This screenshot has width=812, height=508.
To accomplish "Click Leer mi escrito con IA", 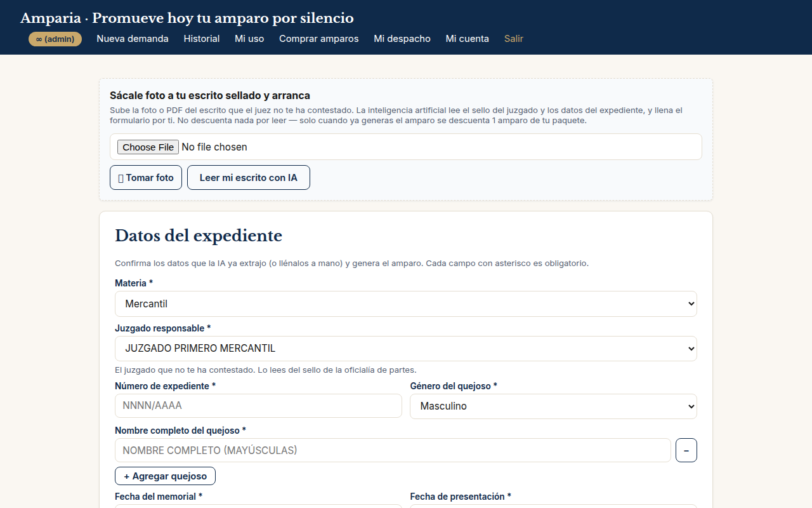I will point(249,178).
